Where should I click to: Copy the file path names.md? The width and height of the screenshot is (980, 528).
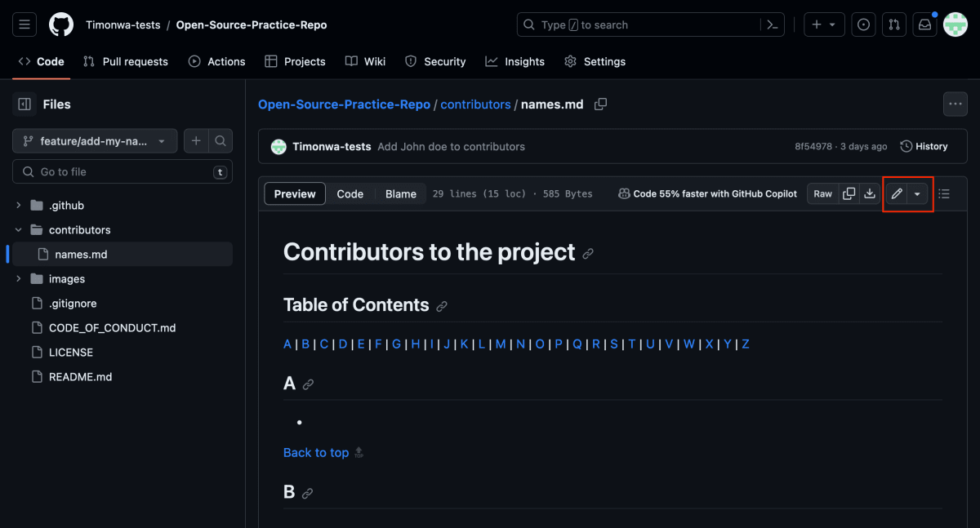[601, 104]
